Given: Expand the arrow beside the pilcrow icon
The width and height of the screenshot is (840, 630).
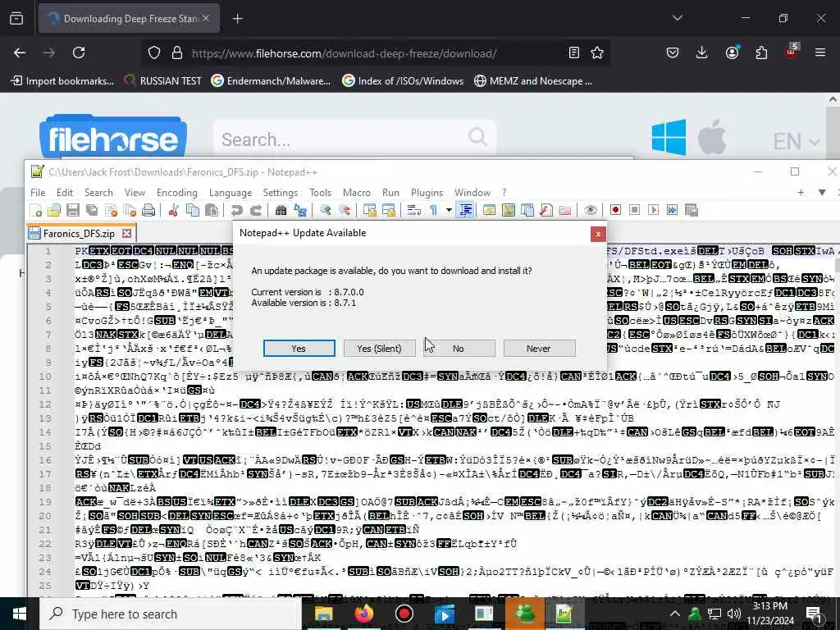Looking at the screenshot, I should click(449, 210).
